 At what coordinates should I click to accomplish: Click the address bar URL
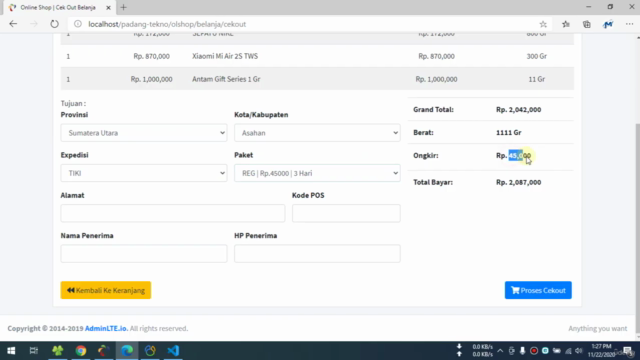[x=167, y=24]
